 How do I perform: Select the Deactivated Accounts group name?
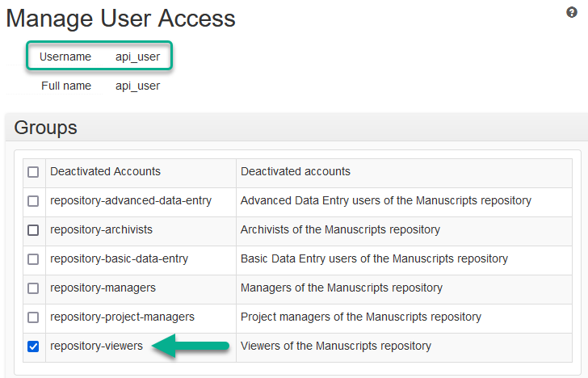click(105, 171)
